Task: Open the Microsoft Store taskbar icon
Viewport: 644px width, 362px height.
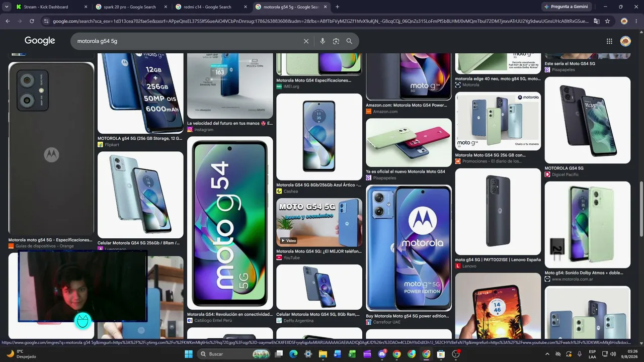Action: pos(441,354)
